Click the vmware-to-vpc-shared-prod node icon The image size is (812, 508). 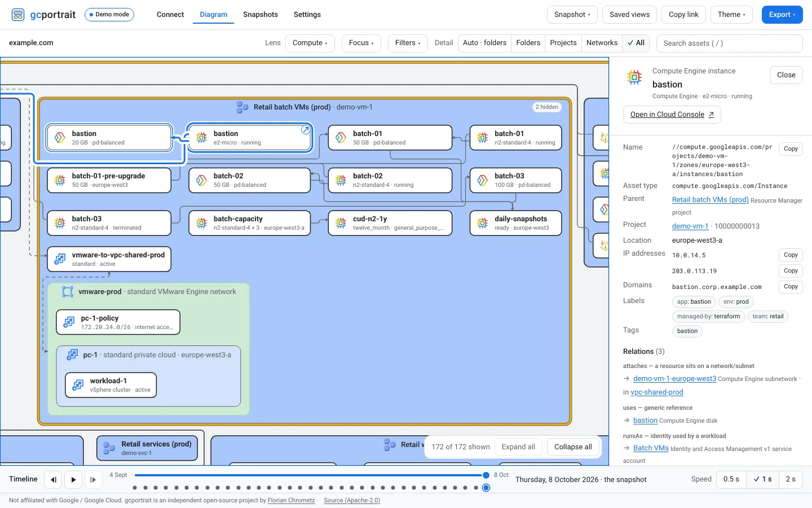[59, 259]
